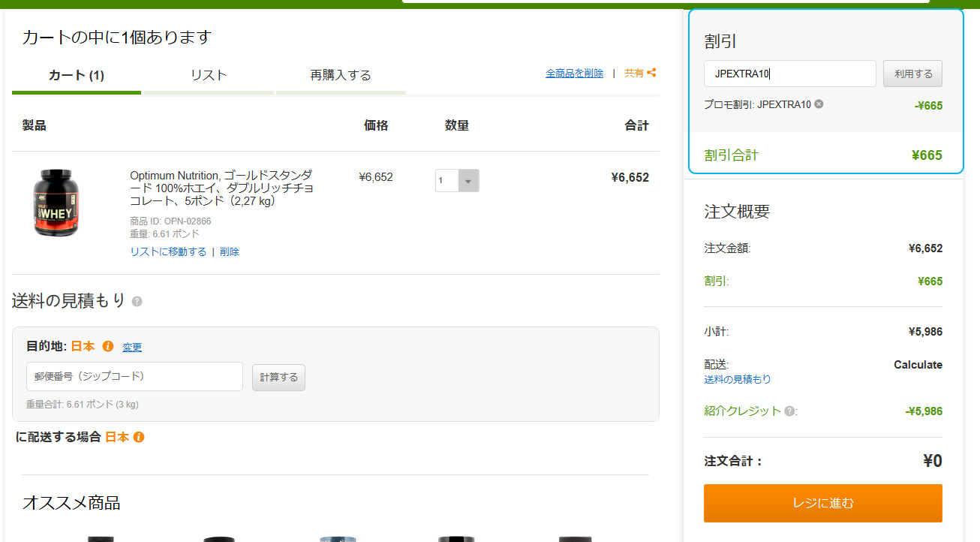
Task: Click the 変更 link to change destination
Action: pyautogui.click(x=132, y=347)
